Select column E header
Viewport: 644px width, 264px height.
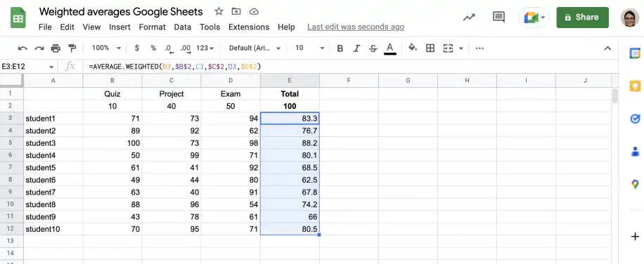pyautogui.click(x=290, y=81)
